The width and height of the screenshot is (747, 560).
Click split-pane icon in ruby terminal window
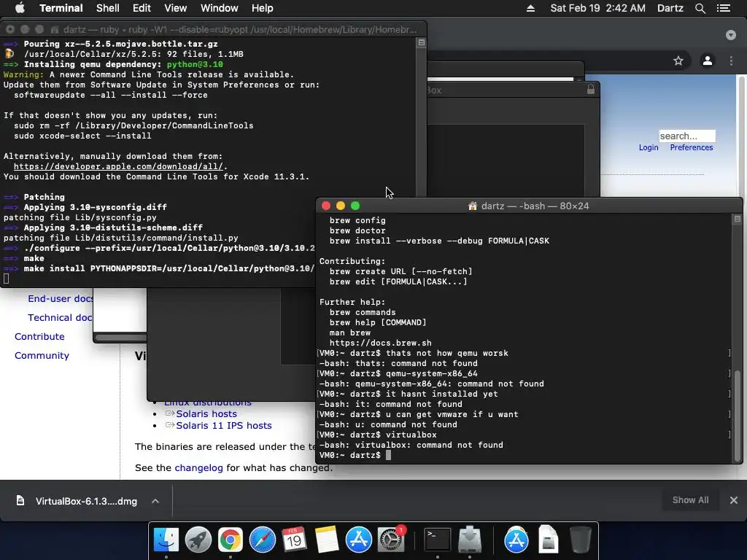(x=421, y=43)
